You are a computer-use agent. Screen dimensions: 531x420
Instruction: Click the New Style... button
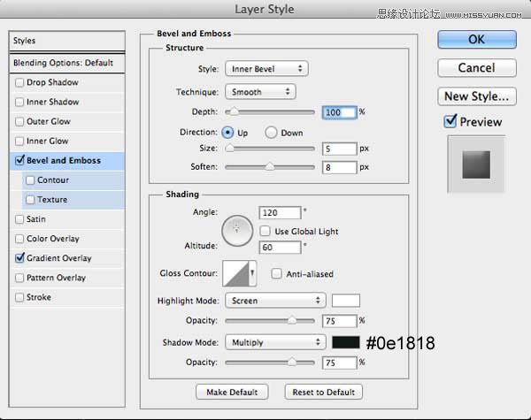477,96
